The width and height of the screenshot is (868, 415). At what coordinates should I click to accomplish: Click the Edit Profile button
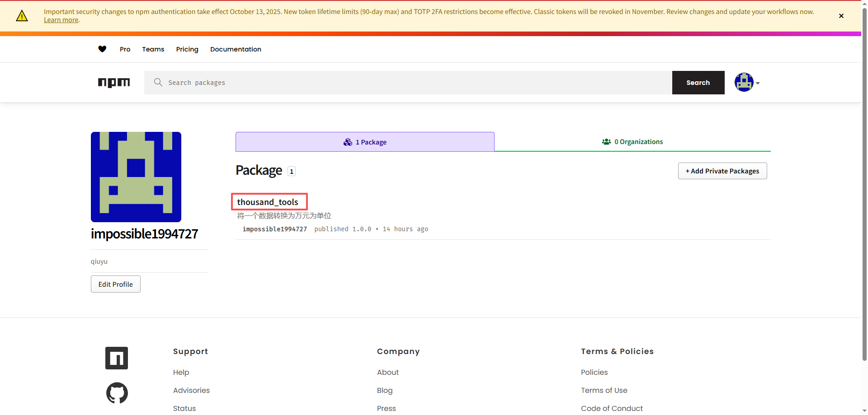tap(116, 284)
